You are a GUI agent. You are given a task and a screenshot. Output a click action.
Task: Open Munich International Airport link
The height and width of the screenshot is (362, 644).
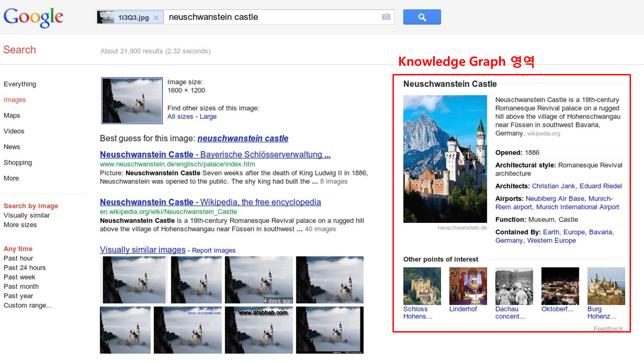[577, 207]
